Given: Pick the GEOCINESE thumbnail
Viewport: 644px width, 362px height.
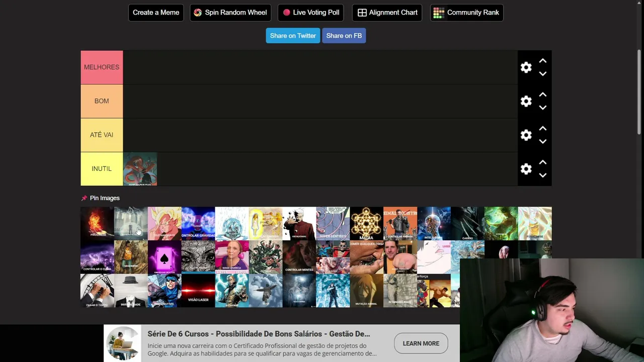Looking at the screenshot, I should 131,257.
